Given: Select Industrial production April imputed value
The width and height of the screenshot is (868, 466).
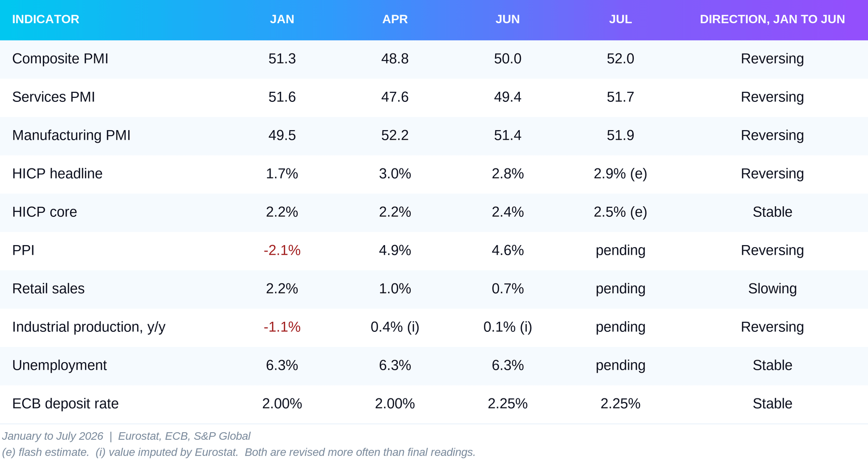Looking at the screenshot, I should pyautogui.click(x=395, y=327).
